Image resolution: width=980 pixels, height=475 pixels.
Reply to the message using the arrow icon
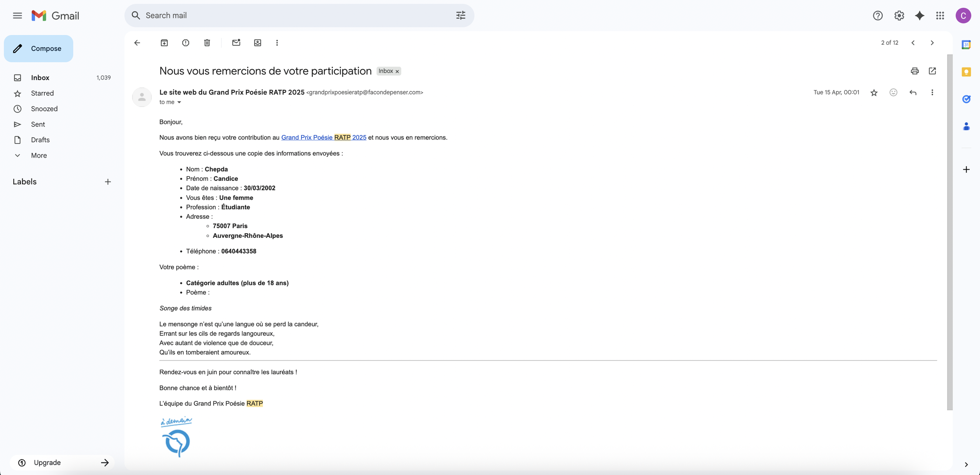click(913, 92)
